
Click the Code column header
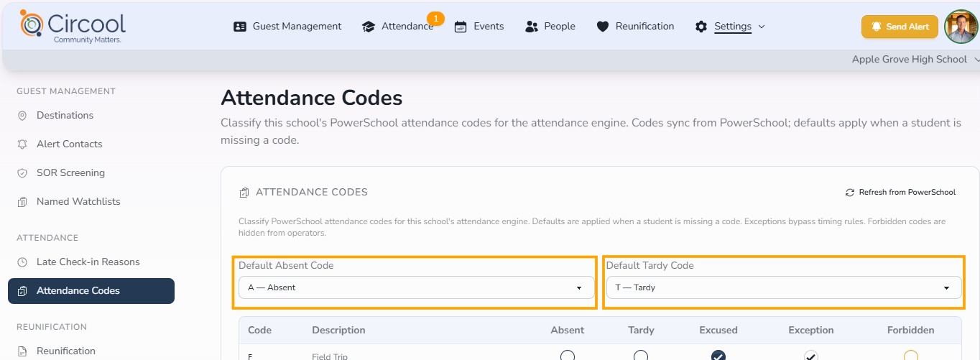tap(259, 331)
